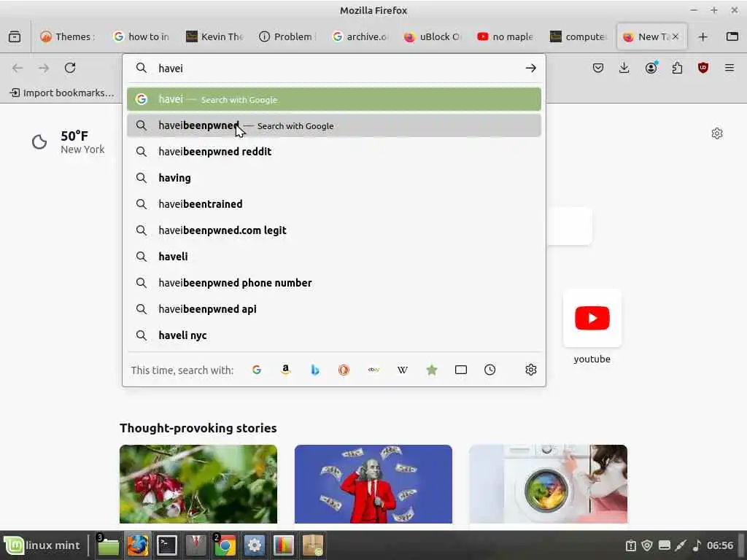Open the Firefox account menu
747x560 pixels.
tap(651, 68)
